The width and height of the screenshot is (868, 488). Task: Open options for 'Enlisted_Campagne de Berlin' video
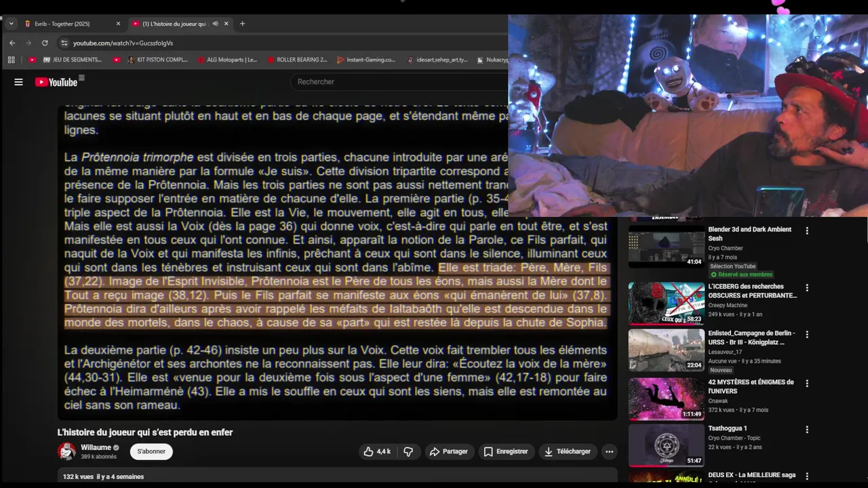[807, 335]
